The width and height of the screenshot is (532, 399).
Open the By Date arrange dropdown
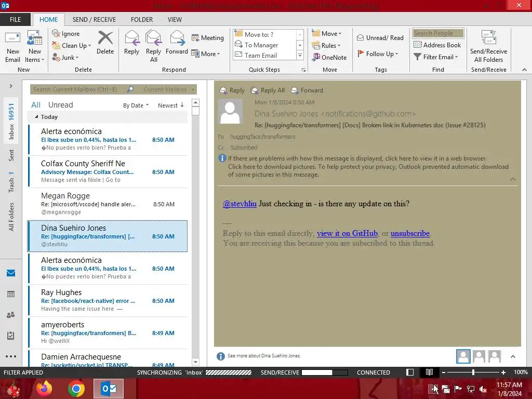coord(136,105)
